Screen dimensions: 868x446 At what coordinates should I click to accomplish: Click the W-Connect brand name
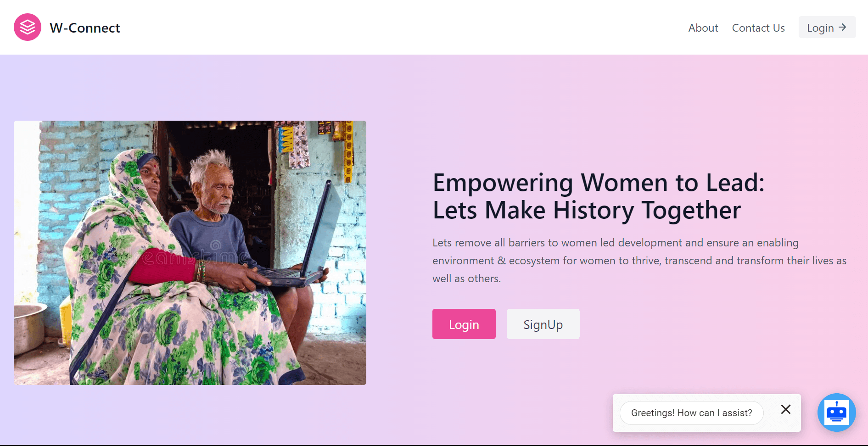[x=85, y=28]
